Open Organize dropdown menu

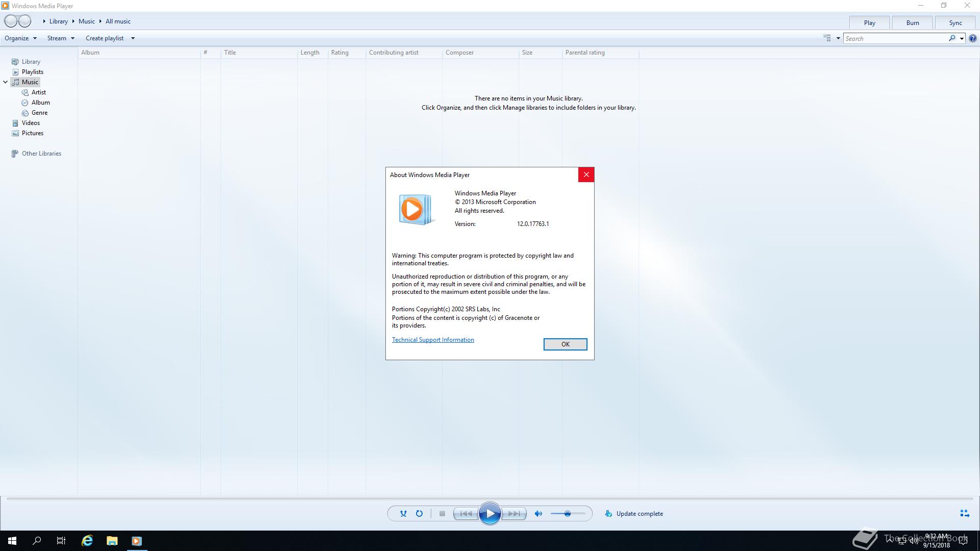click(x=20, y=38)
